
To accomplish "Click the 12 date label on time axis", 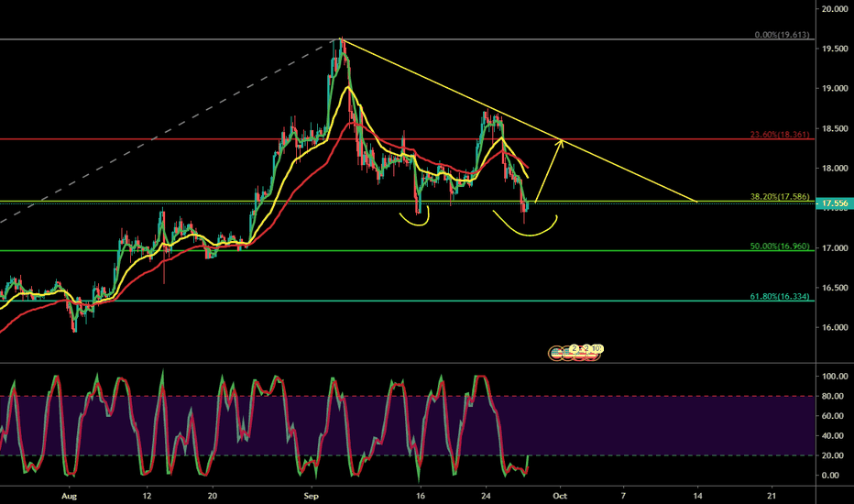I will point(147,496).
